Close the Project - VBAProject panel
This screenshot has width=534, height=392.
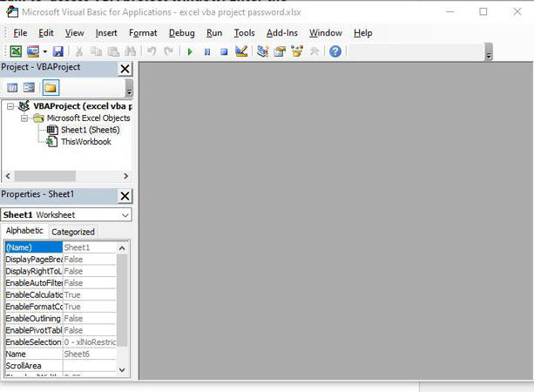[x=125, y=69]
